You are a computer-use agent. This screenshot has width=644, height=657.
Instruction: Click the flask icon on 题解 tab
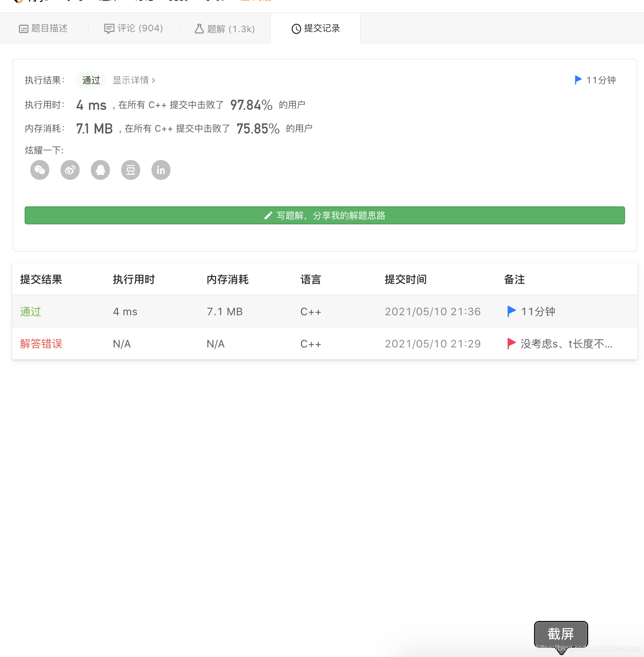click(199, 28)
